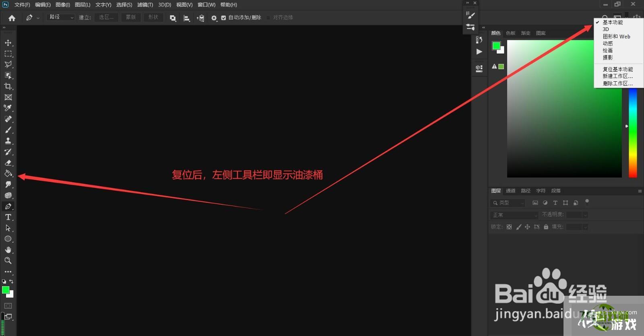Select the Sponge tool
The image size is (644, 336).
point(8,195)
